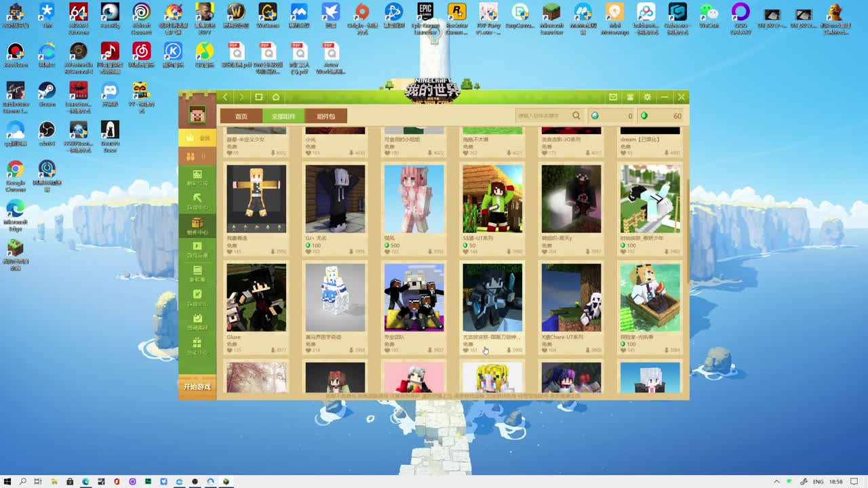This screenshot has height=488, width=868.
Task: Go to launcher home via house icon
Action: tap(275, 97)
